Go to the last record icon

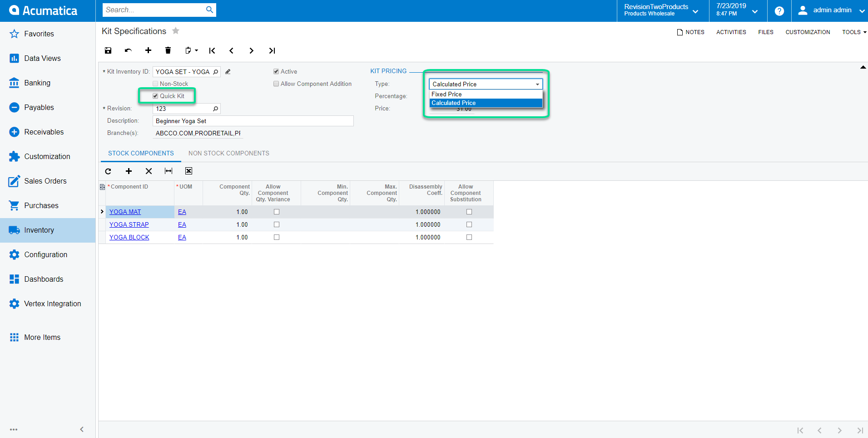click(x=272, y=50)
